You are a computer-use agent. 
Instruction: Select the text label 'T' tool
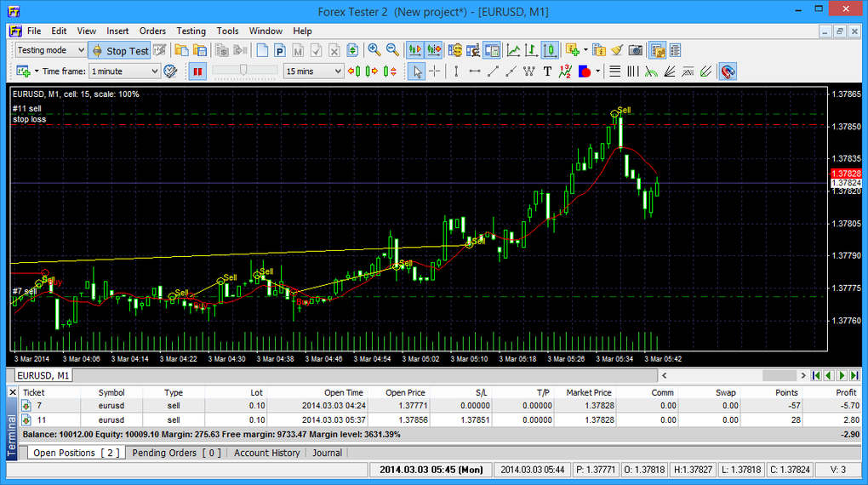[547, 71]
